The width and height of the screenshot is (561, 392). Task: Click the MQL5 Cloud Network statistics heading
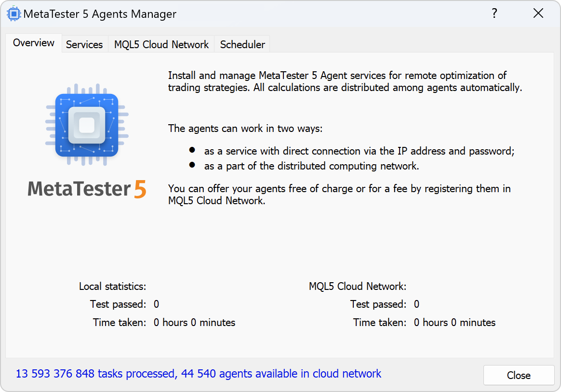pos(358,287)
